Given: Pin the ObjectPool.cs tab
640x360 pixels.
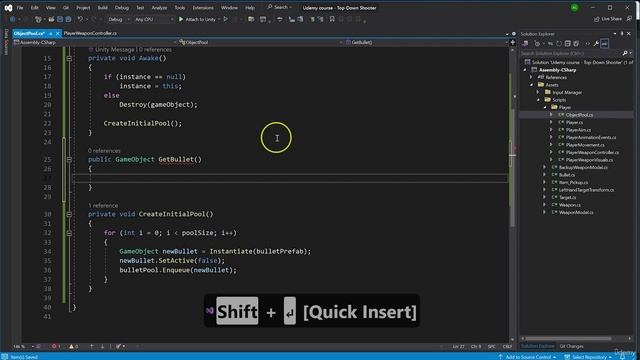Looking at the screenshot, I should tap(51, 33).
